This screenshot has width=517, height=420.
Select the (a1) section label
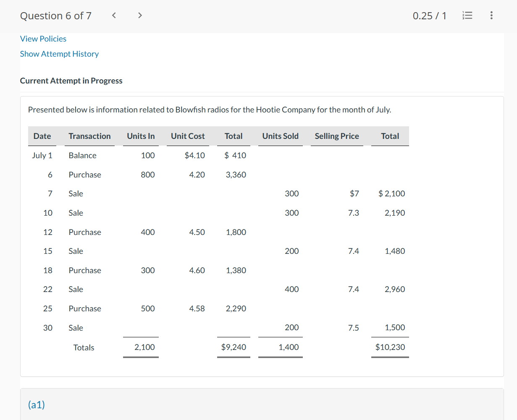(x=37, y=404)
